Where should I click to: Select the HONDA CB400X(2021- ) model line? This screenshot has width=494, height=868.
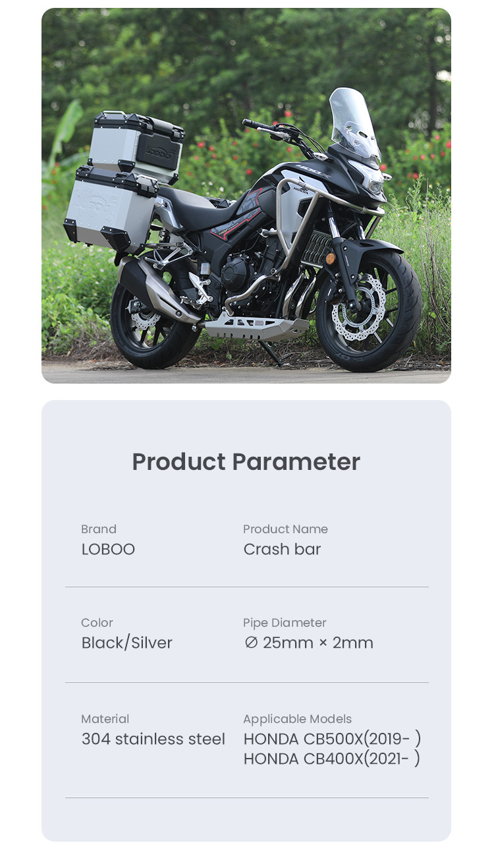pyautogui.click(x=331, y=759)
